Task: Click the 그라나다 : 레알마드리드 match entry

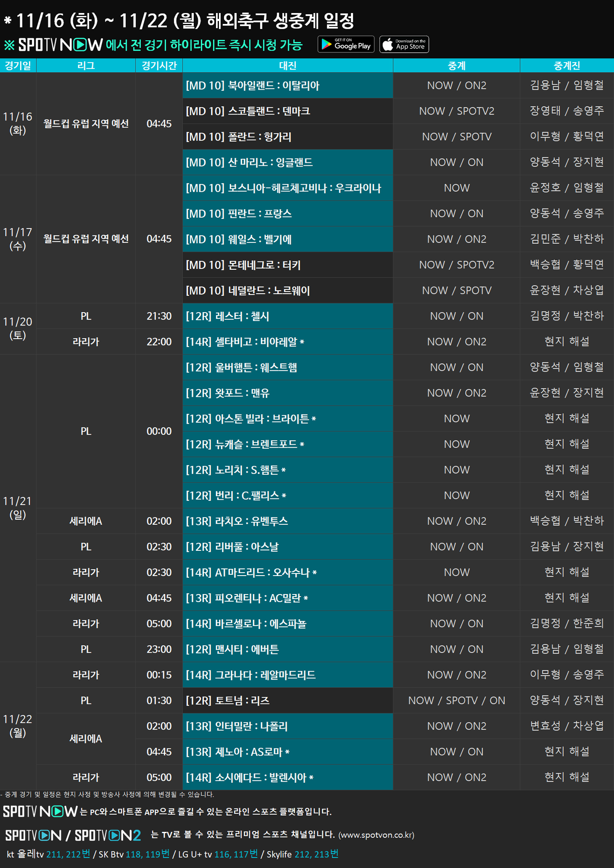Action: click(x=288, y=675)
